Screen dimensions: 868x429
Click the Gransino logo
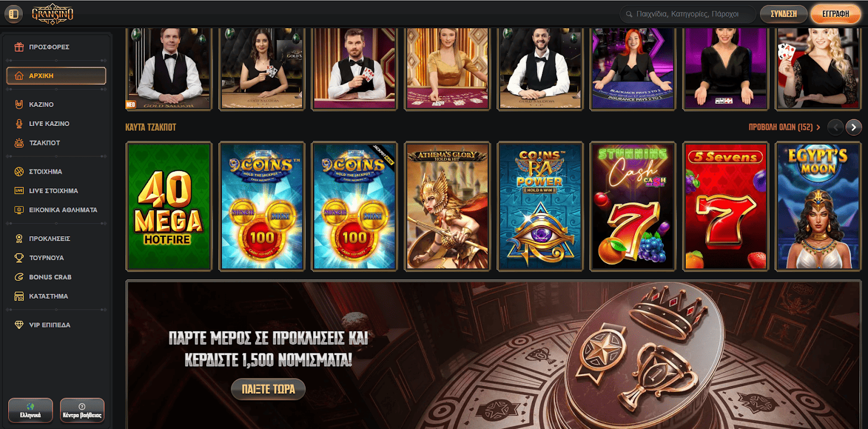coord(53,14)
